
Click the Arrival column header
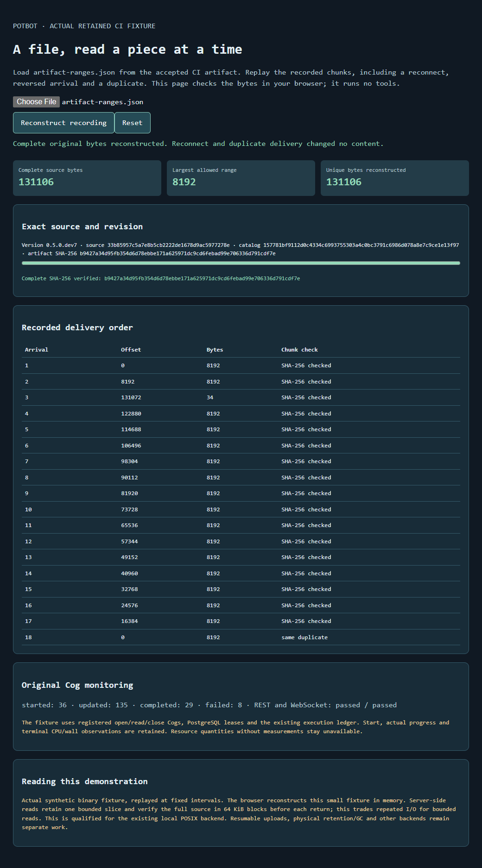coord(37,350)
